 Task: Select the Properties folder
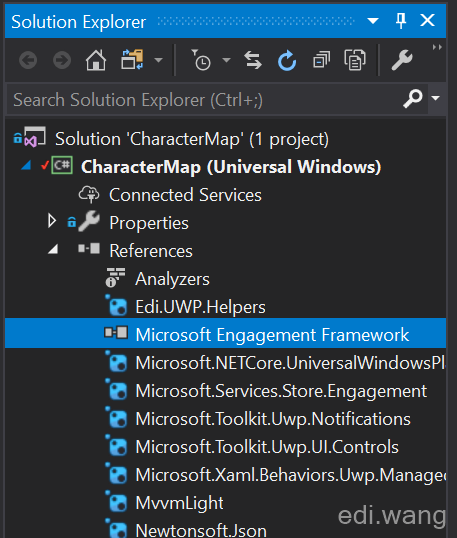(149, 223)
